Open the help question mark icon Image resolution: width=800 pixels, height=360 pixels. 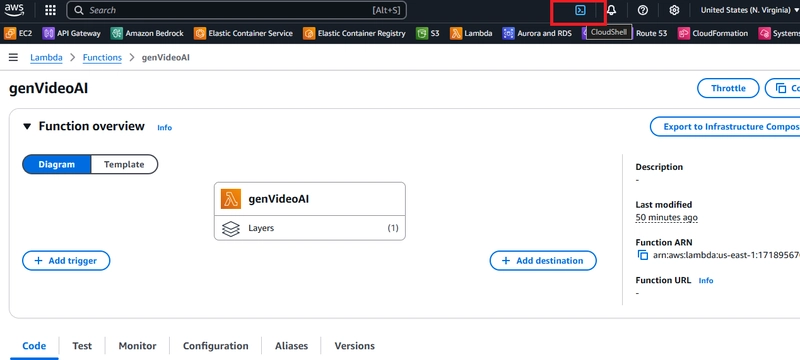tap(643, 10)
